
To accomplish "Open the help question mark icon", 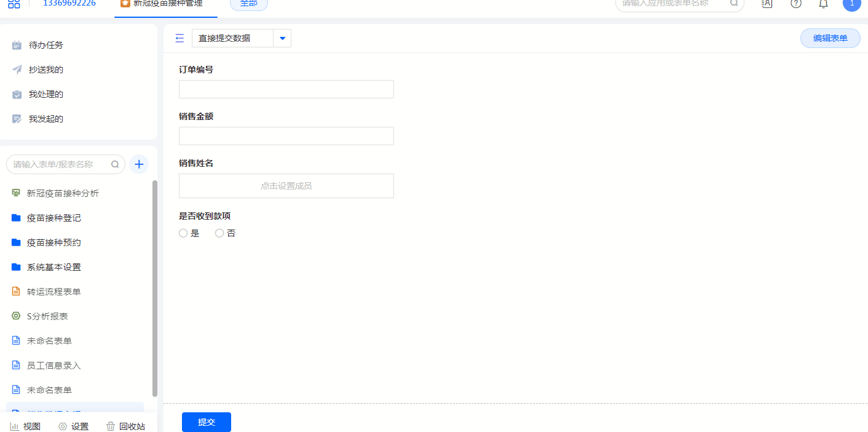I will 796,3.
